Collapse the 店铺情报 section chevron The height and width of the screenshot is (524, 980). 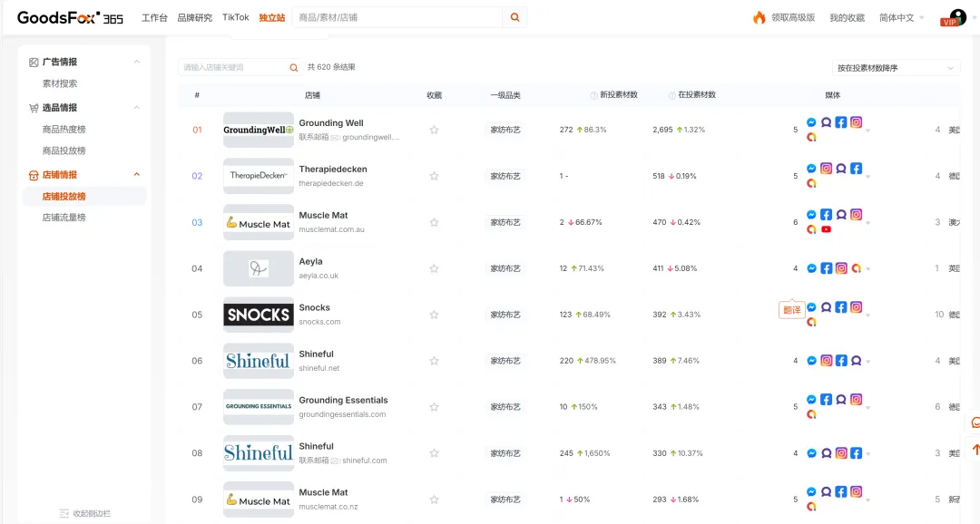coord(136,174)
